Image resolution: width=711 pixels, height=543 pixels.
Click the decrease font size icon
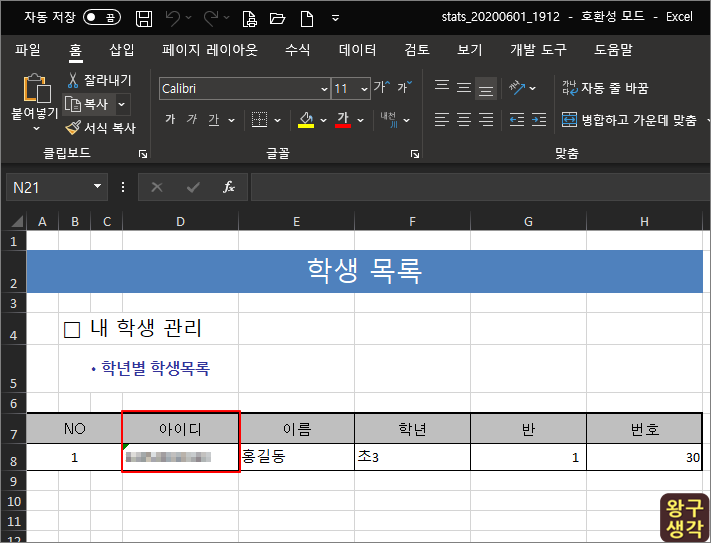404,87
